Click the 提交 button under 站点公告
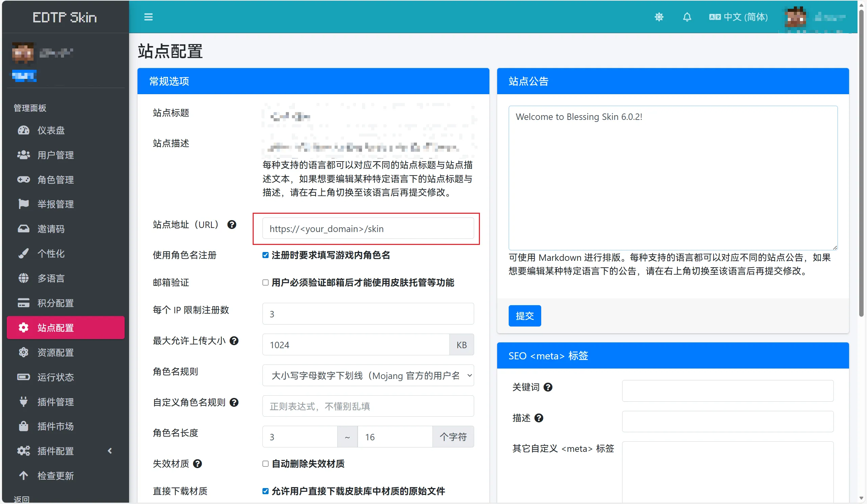The image size is (867, 504). click(x=524, y=315)
